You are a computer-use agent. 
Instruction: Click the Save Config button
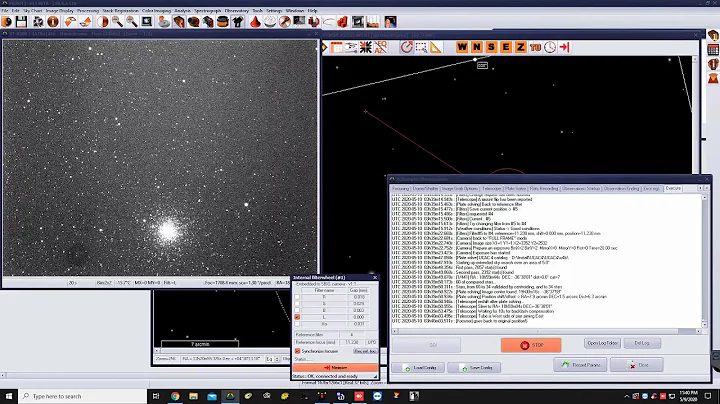coord(474,368)
